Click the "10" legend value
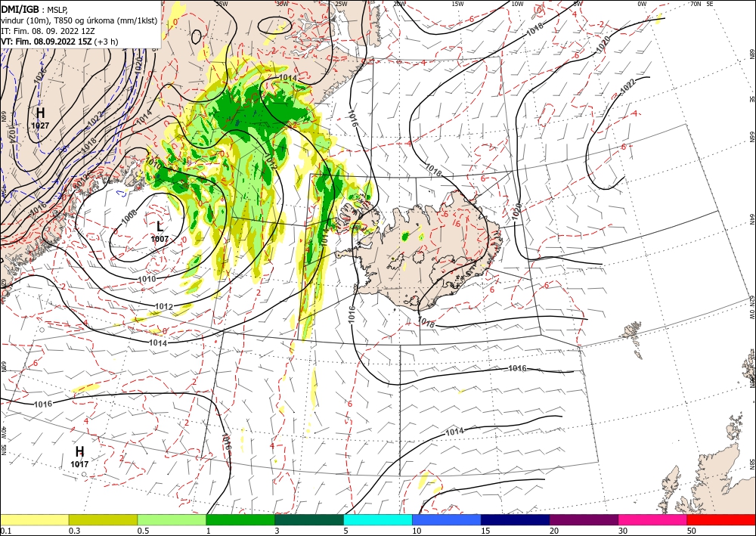 [x=417, y=531]
